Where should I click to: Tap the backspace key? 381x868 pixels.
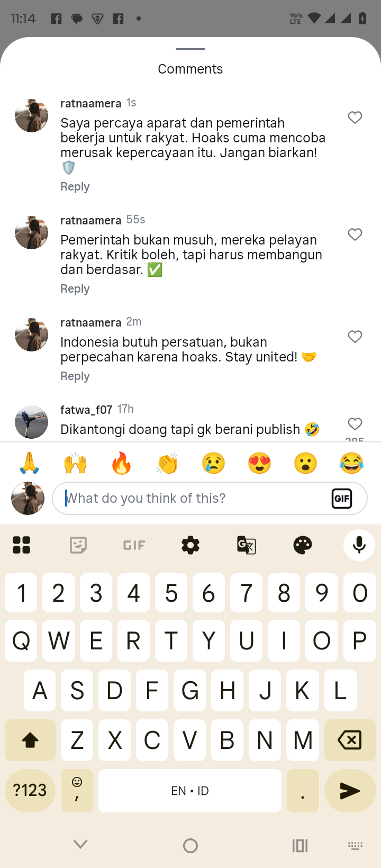[350, 740]
